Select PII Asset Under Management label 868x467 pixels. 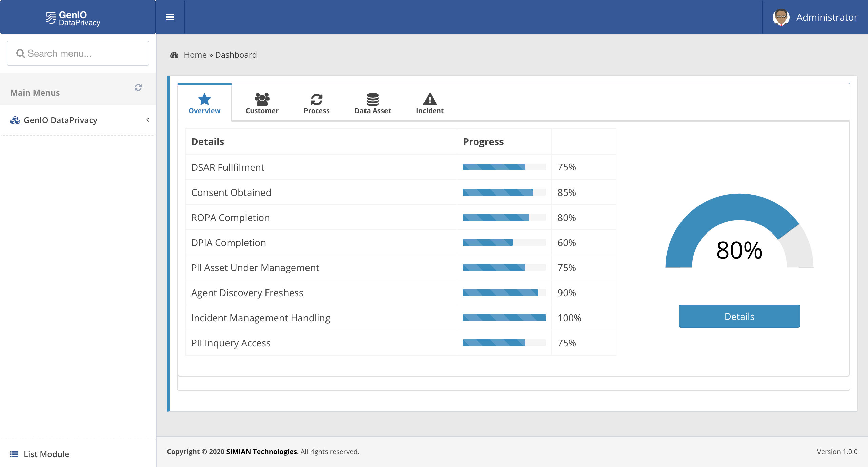coord(255,268)
